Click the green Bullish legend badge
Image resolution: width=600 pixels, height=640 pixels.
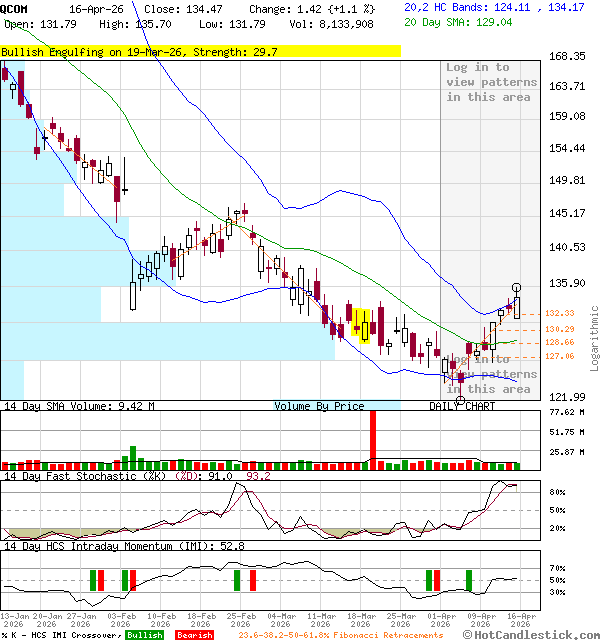145,635
